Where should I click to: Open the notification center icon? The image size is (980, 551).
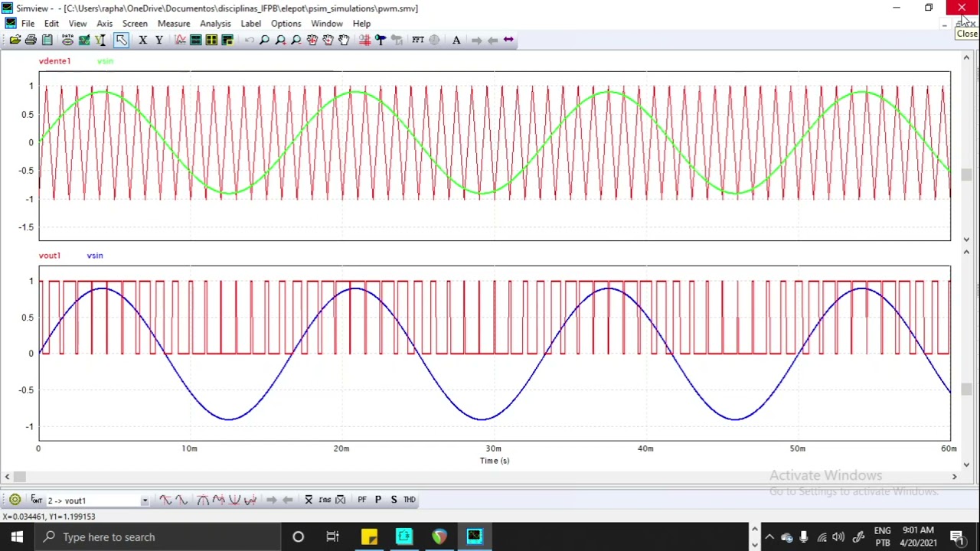[x=957, y=536]
